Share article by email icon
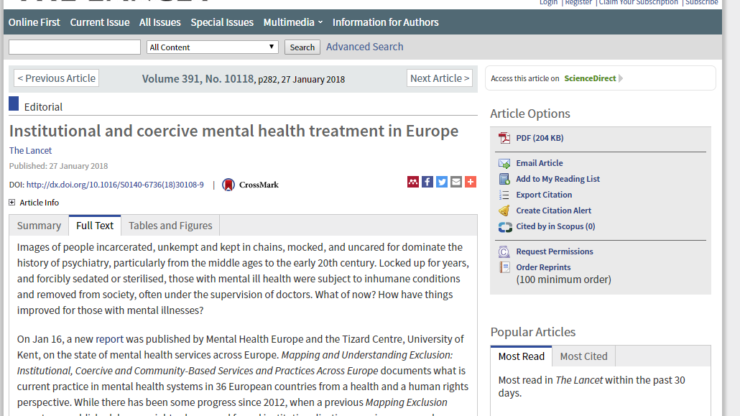 [456, 182]
